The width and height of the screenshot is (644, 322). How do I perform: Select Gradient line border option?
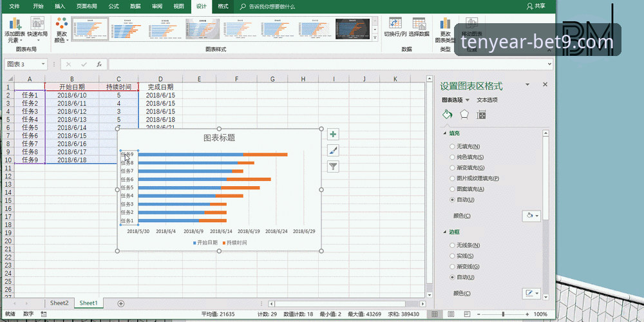pyautogui.click(x=452, y=267)
